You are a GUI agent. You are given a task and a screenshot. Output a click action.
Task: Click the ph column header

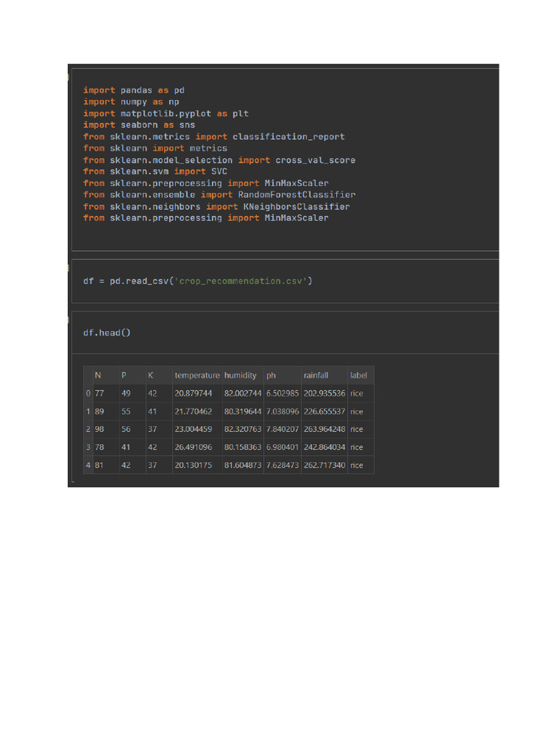tap(271, 375)
